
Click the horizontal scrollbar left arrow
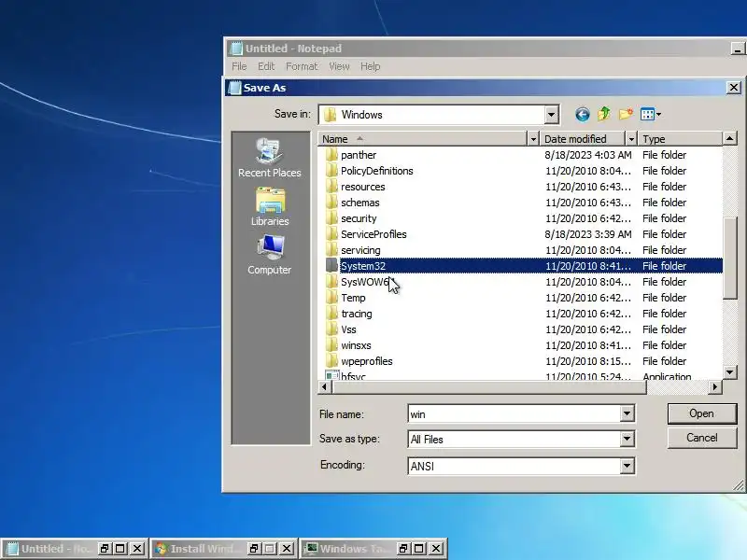(x=324, y=387)
